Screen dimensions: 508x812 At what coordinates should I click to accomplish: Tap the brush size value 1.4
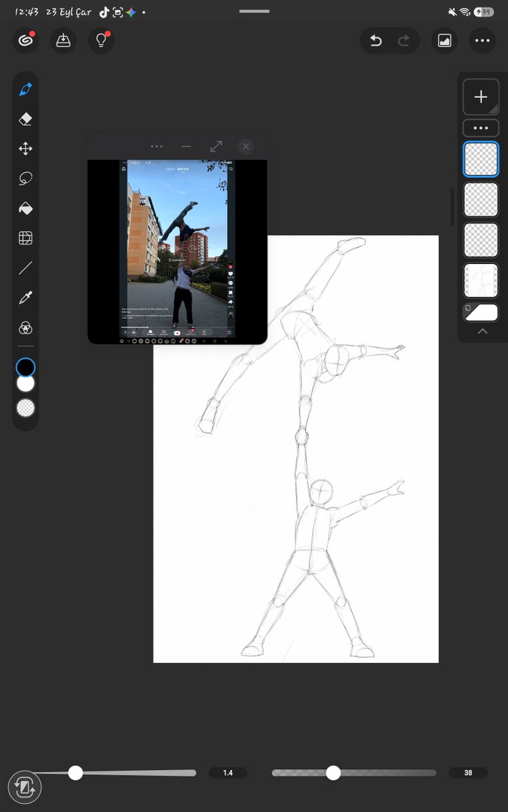click(228, 773)
